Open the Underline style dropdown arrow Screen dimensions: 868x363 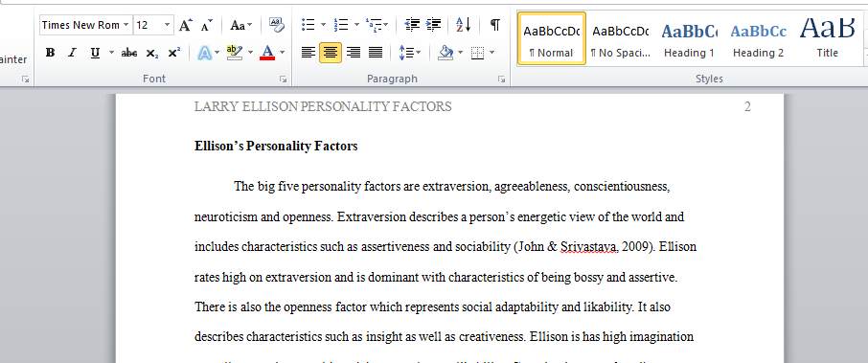pyautogui.click(x=111, y=53)
